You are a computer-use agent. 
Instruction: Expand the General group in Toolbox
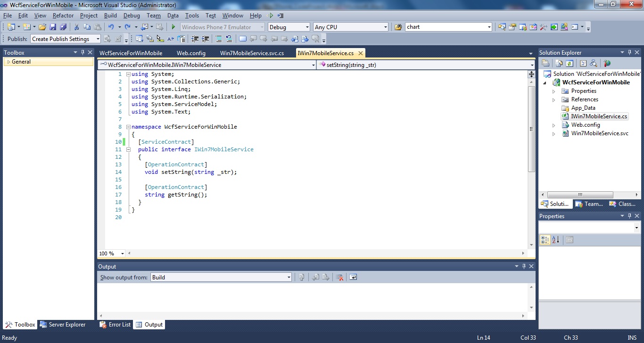8,62
